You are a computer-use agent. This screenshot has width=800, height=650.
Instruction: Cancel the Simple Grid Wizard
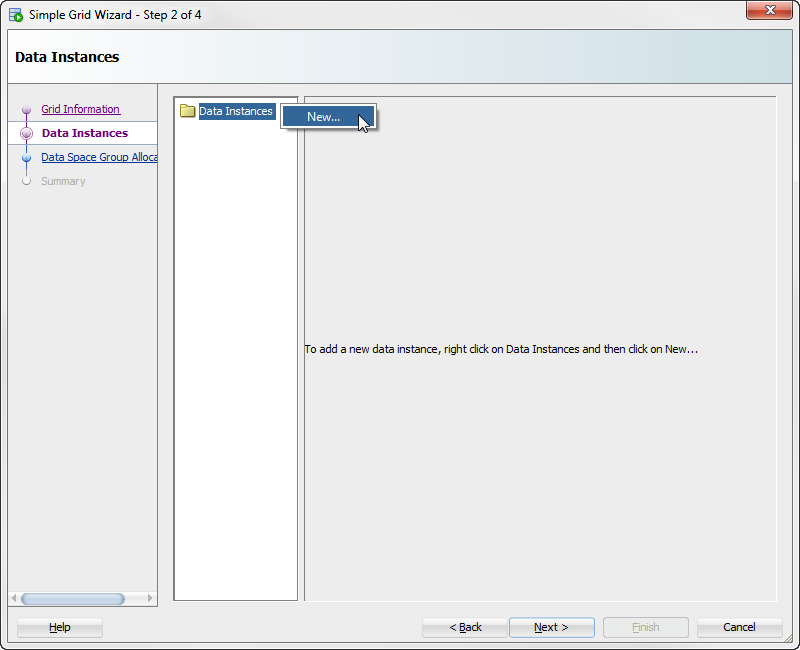739,627
